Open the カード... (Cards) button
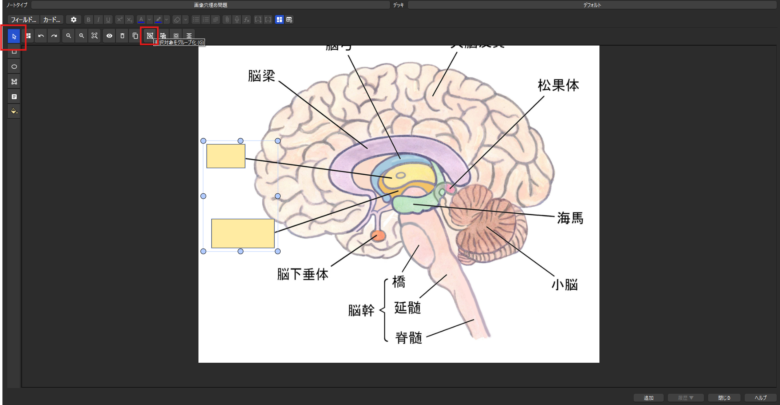 pos(52,19)
